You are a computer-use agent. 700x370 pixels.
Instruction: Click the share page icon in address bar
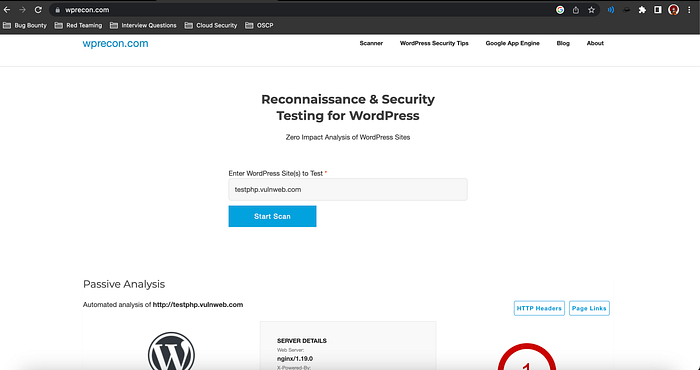pyautogui.click(x=576, y=10)
